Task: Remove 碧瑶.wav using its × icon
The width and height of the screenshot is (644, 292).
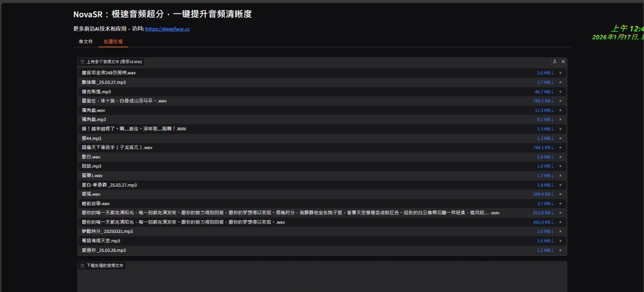Action: point(560,194)
